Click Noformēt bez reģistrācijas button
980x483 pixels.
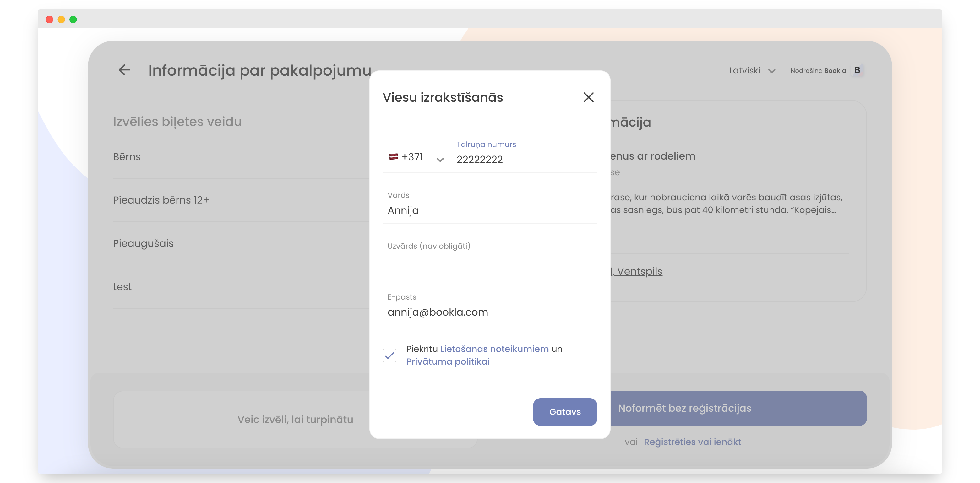click(x=738, y=408)
